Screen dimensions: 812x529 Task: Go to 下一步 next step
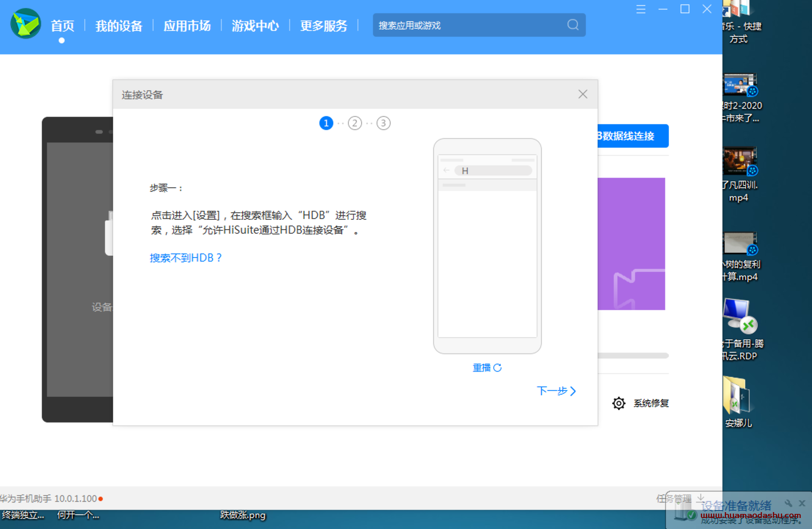556,391
